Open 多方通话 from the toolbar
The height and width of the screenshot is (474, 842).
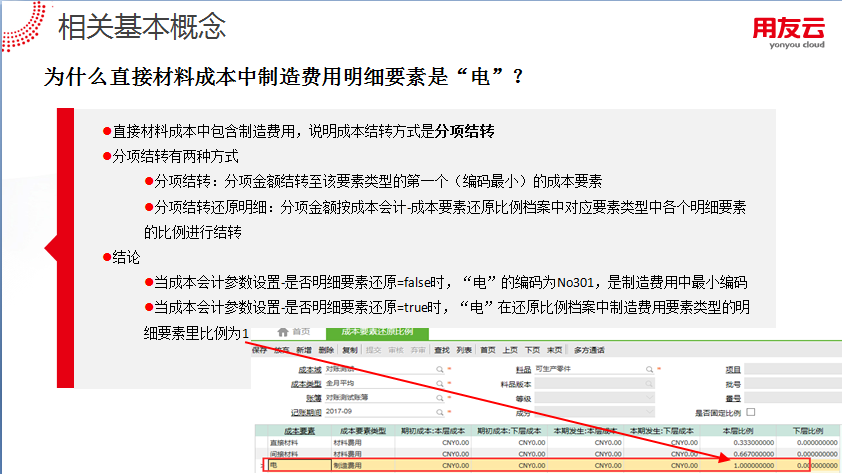pos(589,350)
